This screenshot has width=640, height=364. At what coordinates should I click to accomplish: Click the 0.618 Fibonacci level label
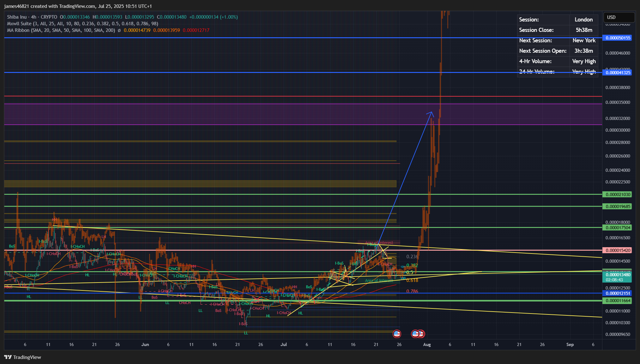412,280
